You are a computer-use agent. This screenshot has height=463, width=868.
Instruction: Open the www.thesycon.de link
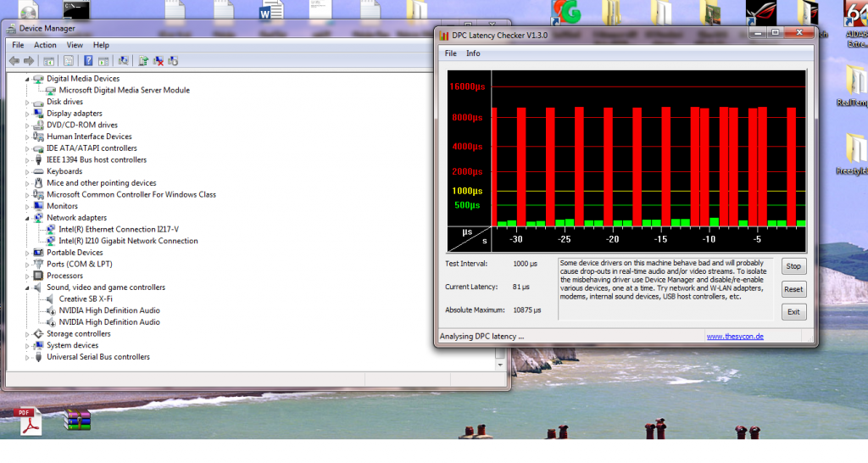pyautogui.click(x=735, y=336)
